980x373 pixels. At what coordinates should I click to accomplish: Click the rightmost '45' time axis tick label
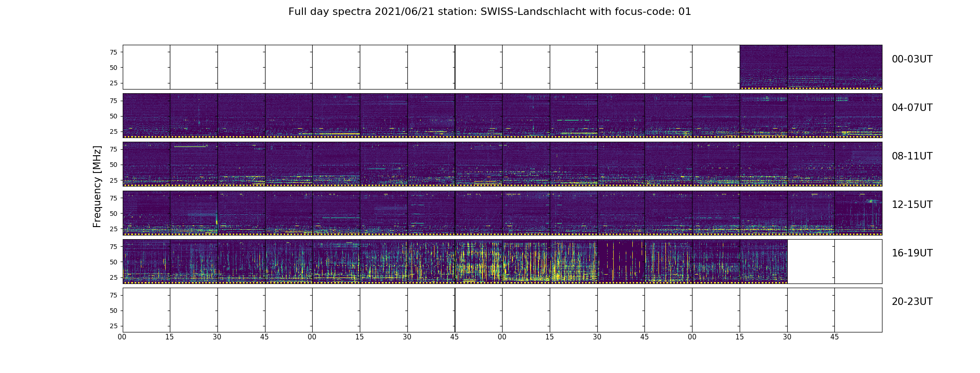tap(834, 337)
